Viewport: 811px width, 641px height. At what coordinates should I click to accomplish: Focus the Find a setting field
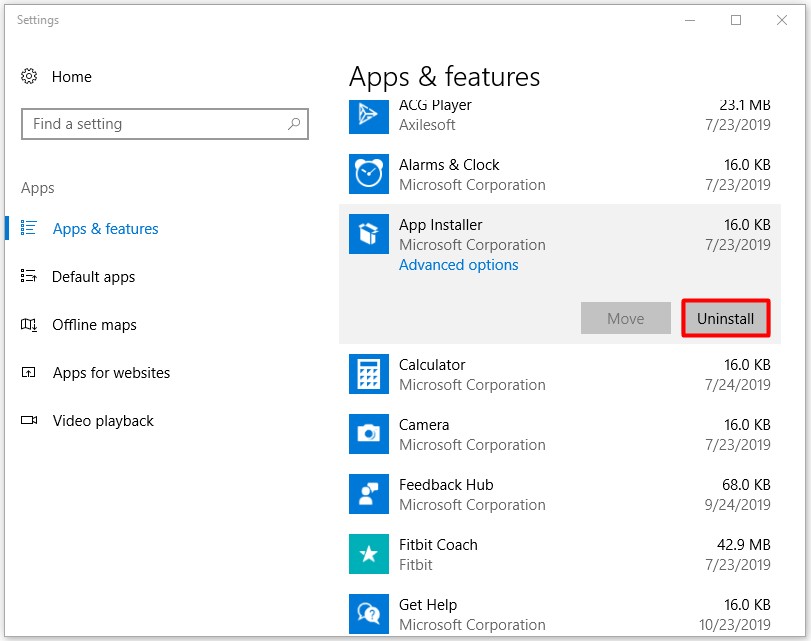pos(165,124)
